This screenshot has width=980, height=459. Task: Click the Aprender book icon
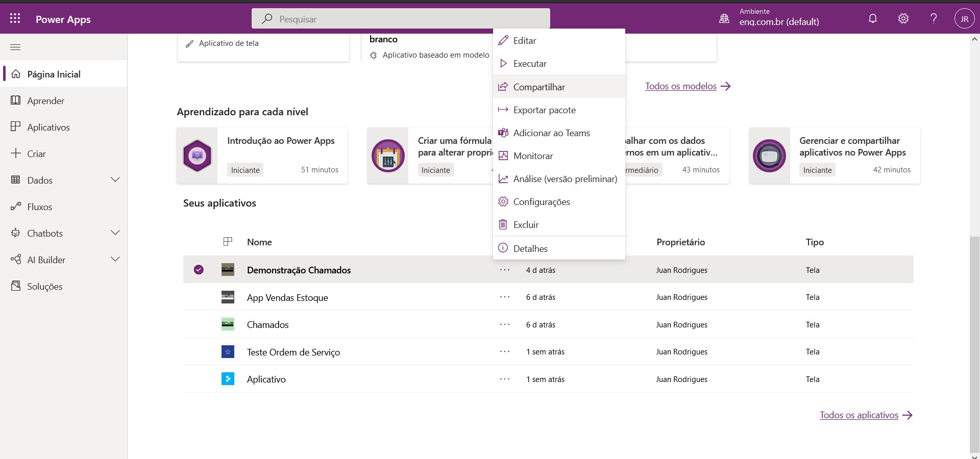(16, 100)
